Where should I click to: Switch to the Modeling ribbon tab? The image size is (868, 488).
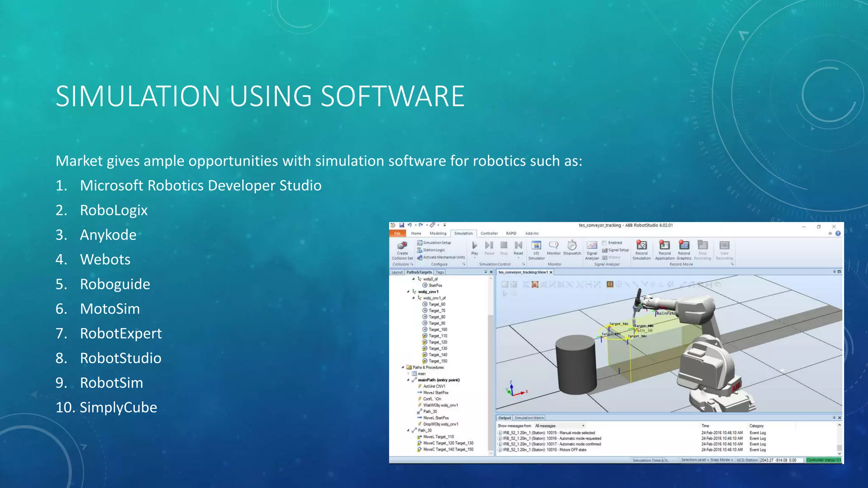coord(438,233)
